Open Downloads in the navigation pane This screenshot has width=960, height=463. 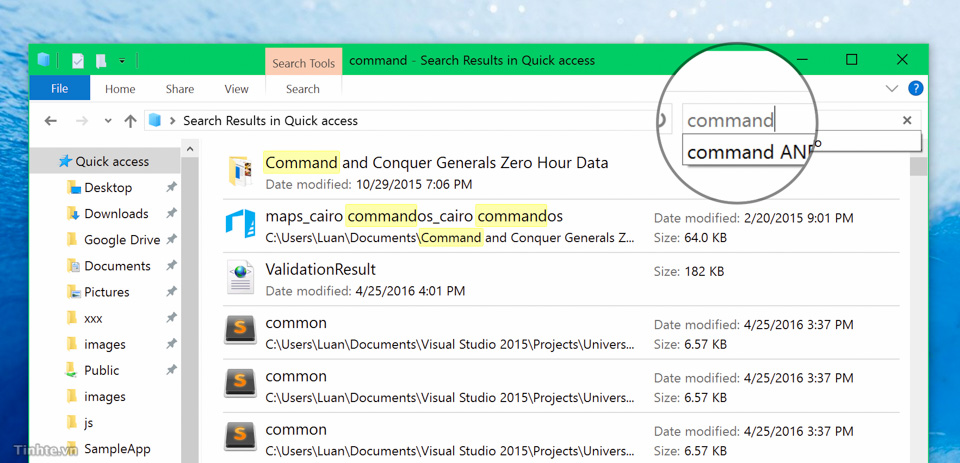point(116,214)
